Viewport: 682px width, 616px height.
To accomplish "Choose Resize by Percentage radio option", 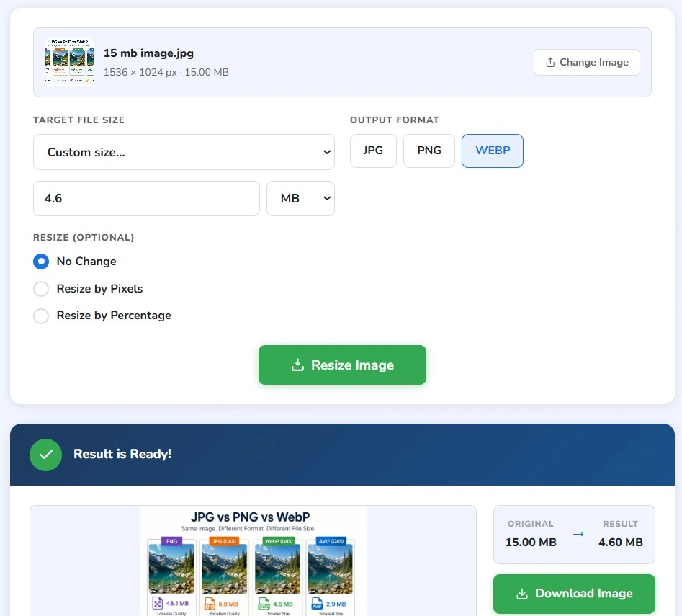I will point(41,316).
